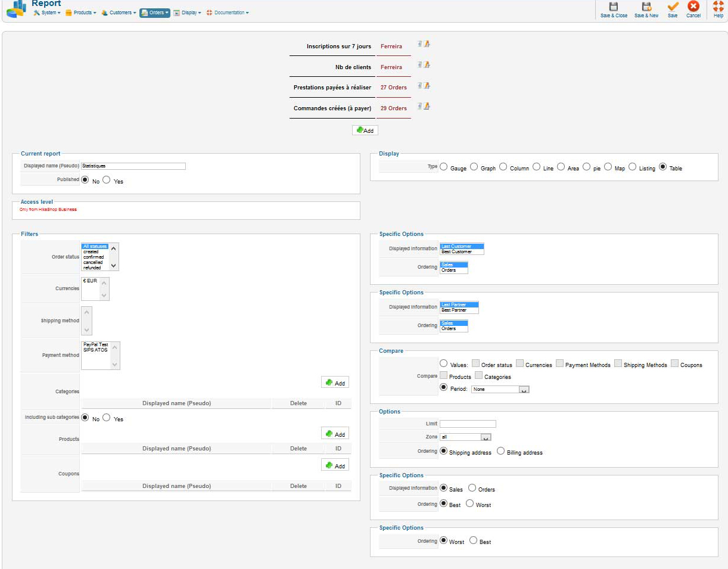Open the System menu
This screenshot has height=569, width=728.
click(x=47, y=13)
